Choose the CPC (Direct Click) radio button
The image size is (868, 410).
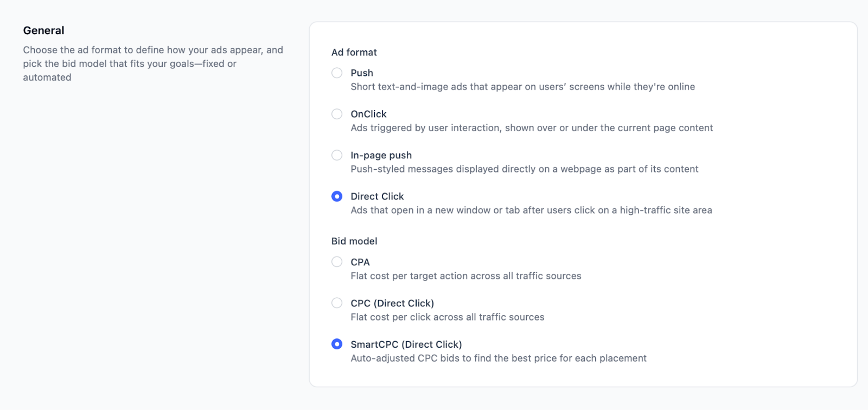point(337,303)
